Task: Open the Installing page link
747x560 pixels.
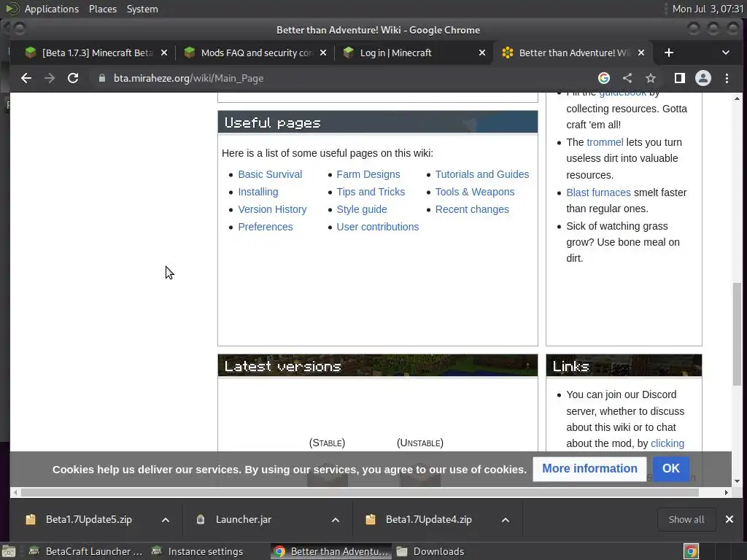Action: coord(258,192)
